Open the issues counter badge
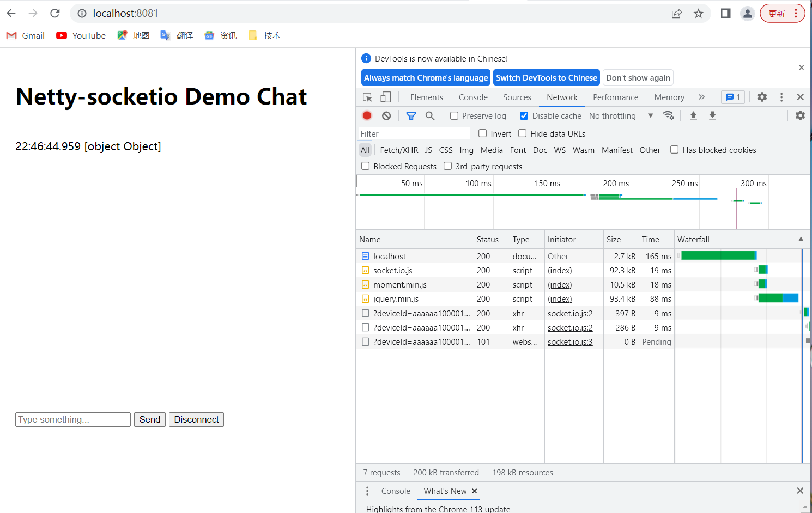 pos(733,97)
